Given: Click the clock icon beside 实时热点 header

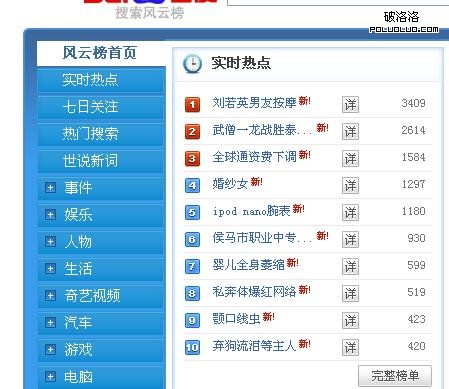Looking at the screenshot, I should [192, 63].
